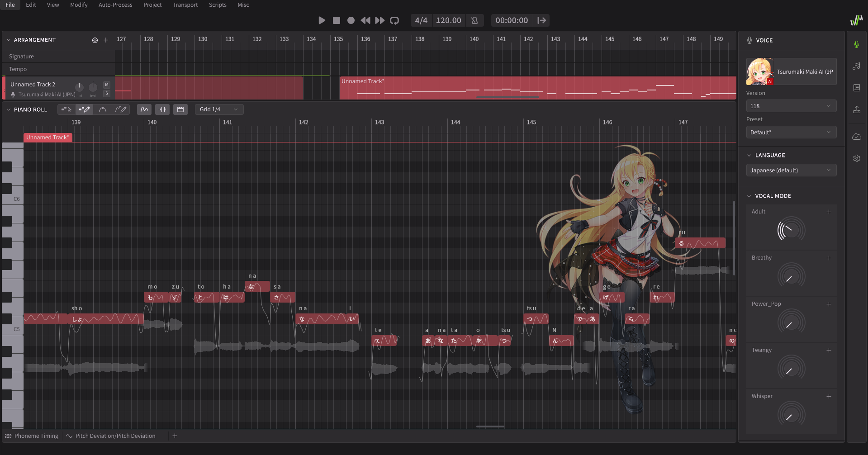
Task: Toggle waveform display in piano roll
Action: 162,109
